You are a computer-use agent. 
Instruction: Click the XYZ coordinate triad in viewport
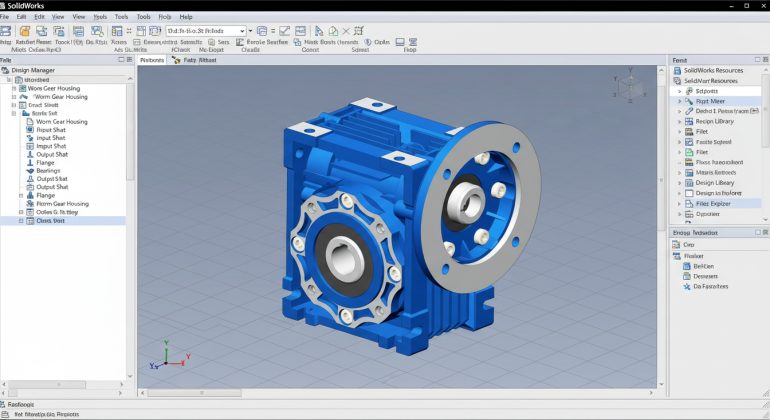tap(162, 357)
